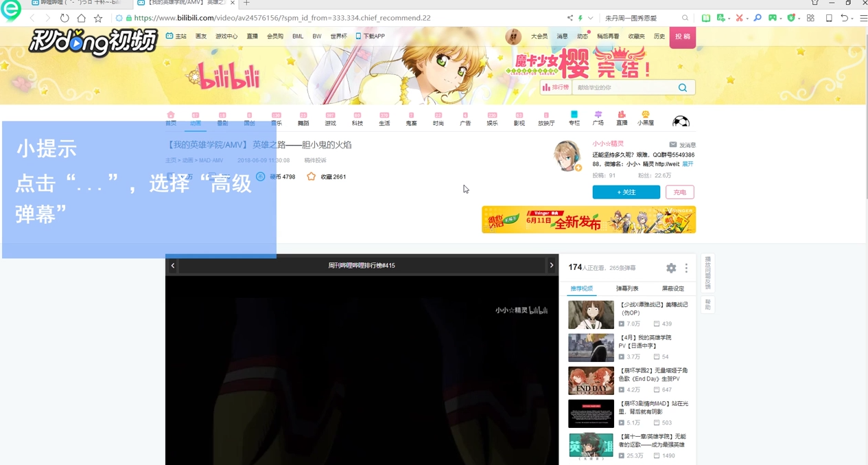This screenshot has height=465, width=868.
Task: Open 游戏中心 in the top navigation
Action: tap(226, 36)
